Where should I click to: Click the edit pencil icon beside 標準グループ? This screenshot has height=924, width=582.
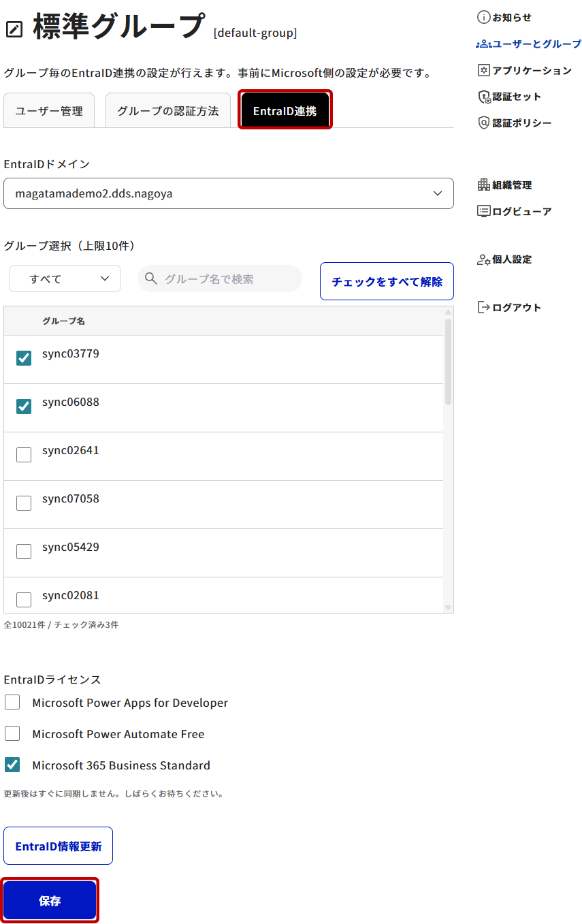pos(14,29)
